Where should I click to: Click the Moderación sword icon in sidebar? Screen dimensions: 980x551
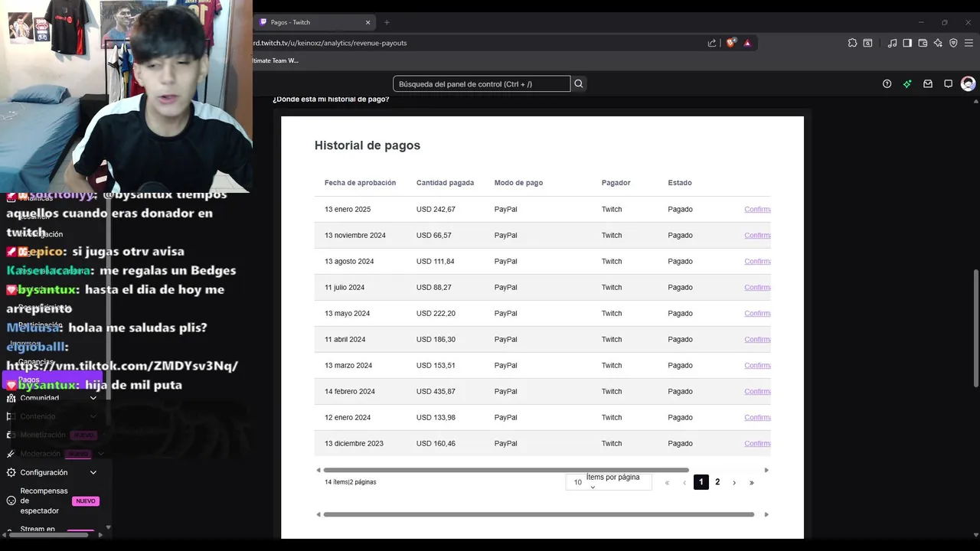pos(11,454)
